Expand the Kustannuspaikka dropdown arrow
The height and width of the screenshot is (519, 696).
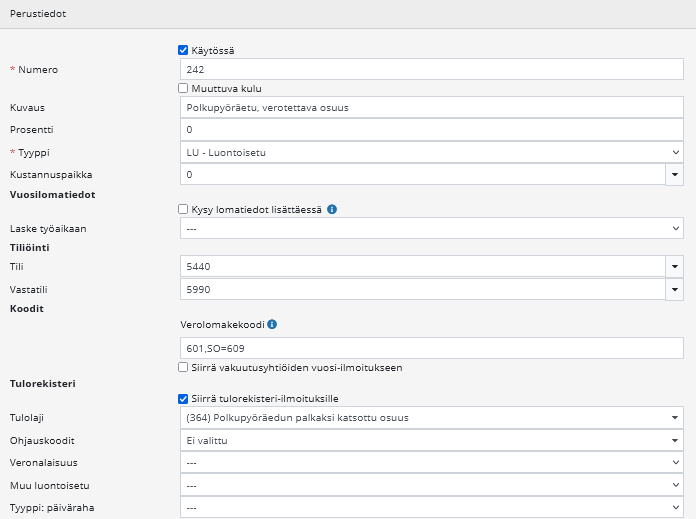point(675,174)
